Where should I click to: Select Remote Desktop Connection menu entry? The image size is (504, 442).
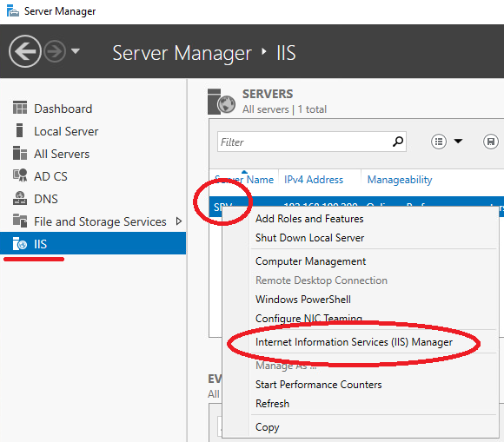(x=322, y=280)
